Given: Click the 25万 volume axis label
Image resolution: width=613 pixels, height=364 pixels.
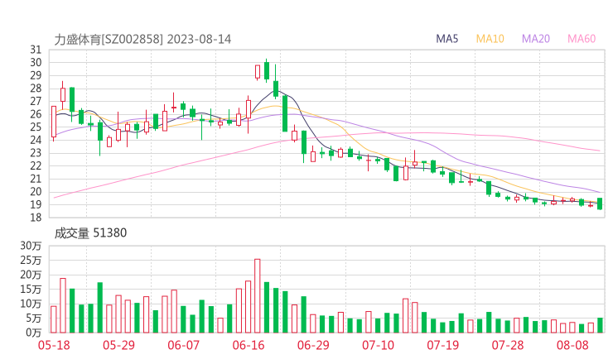Looking at the screenshot, I should (31, 260).
